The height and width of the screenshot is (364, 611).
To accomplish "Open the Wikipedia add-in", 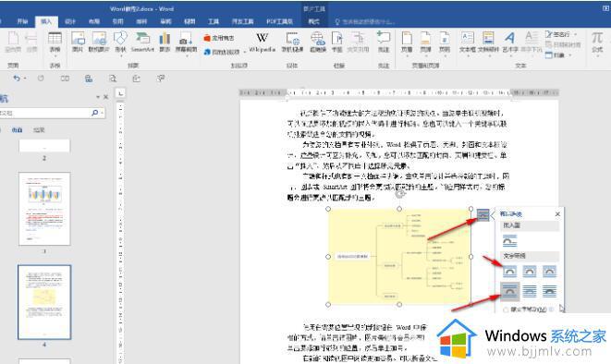I will pos(262,42).
